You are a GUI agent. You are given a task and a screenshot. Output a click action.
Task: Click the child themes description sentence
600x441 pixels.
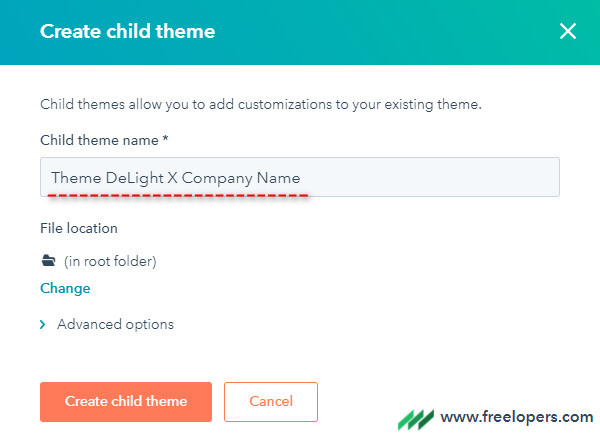[x=261, y=104]
